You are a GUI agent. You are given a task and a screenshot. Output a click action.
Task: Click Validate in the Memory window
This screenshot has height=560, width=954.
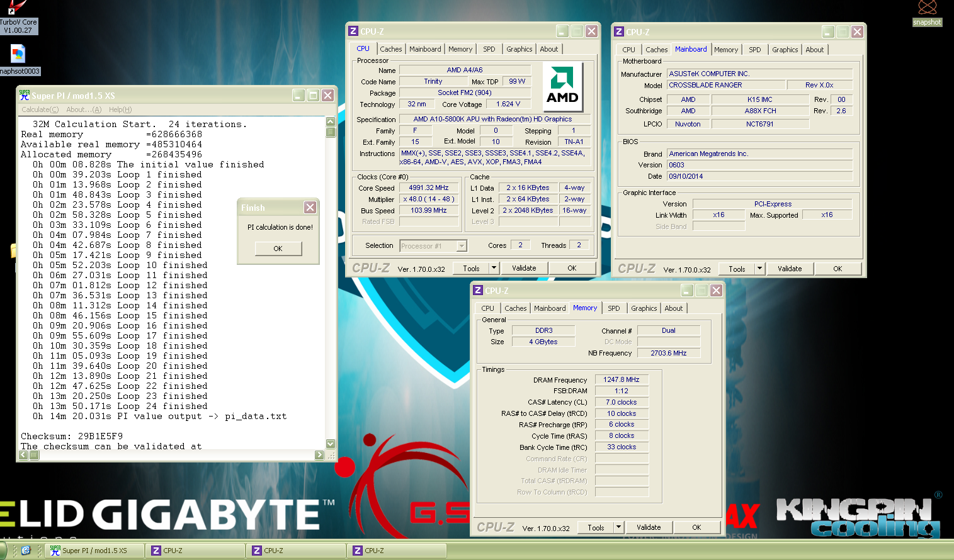coord(649,527)
